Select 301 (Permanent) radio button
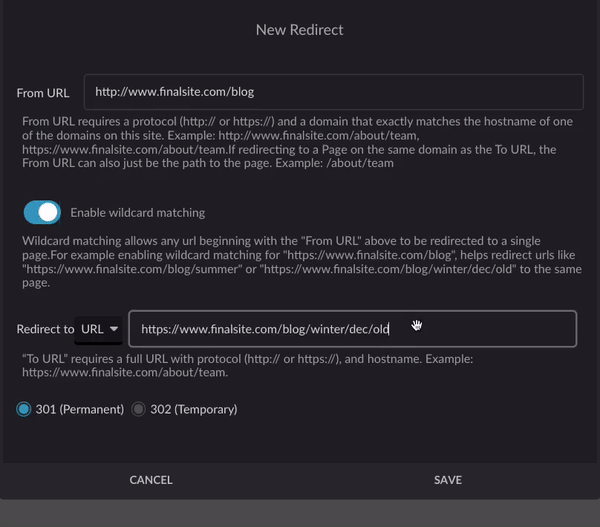 (24, 409)
